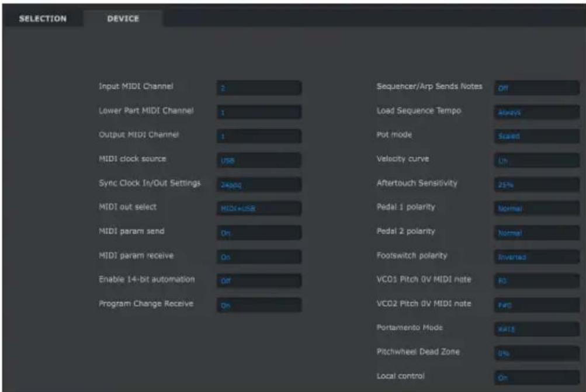Viewport: 586px width, 392px height.
Task: Click the "MIDI param send" label
Action: point(131,231)
